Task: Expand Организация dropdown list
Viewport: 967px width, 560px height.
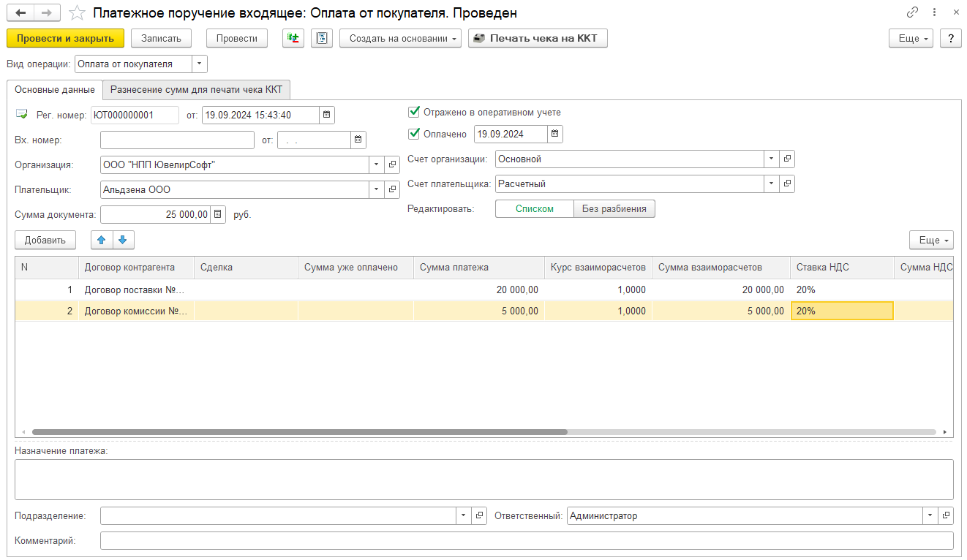Action: pyautogui.click(x=377, y=165)
